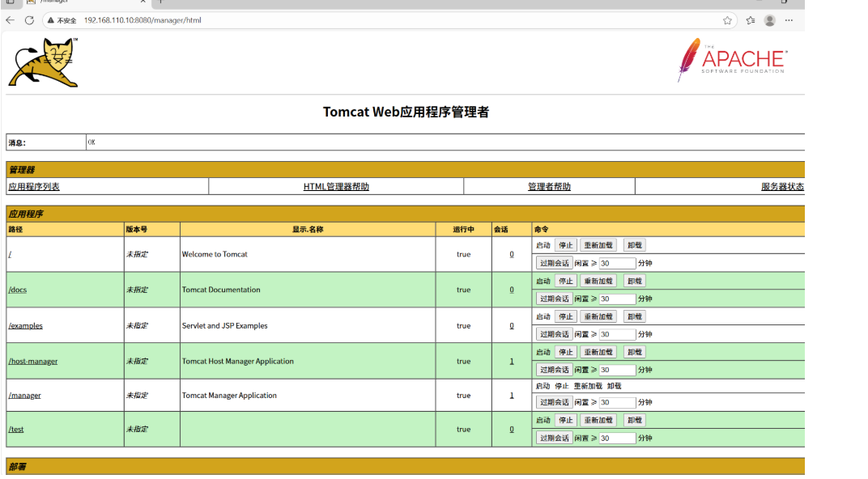Click session count for /manager

[x=512, y=396]
